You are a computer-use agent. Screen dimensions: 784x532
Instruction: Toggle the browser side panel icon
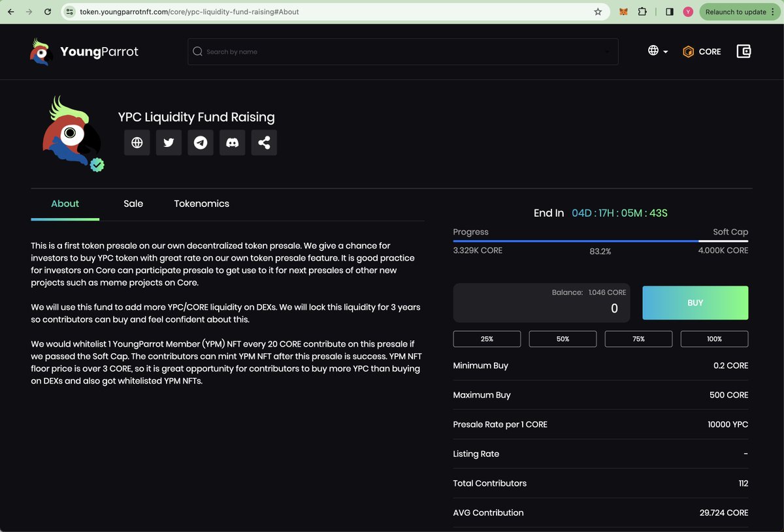coord(670,12)
